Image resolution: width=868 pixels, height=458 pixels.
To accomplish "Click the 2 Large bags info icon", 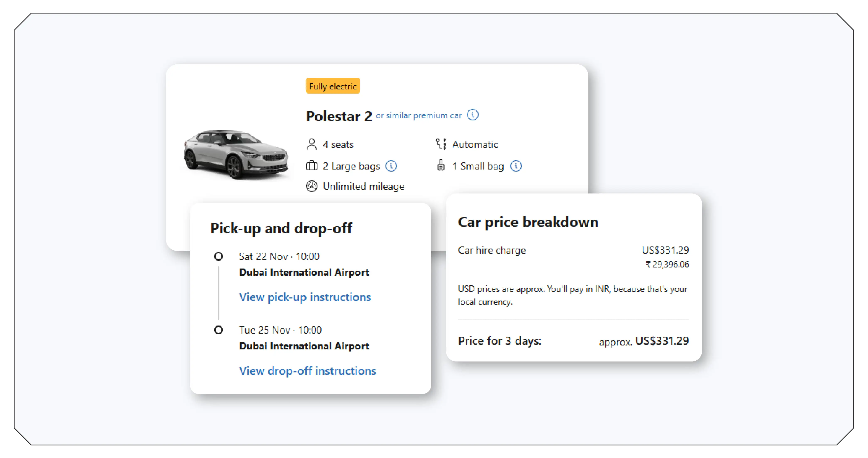I will [391, 166].
